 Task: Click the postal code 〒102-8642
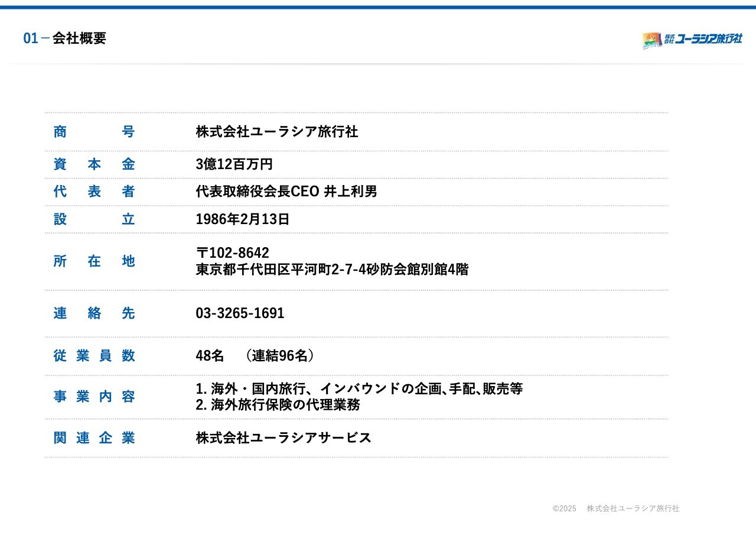pyautogui.click(x=232, y=253)
